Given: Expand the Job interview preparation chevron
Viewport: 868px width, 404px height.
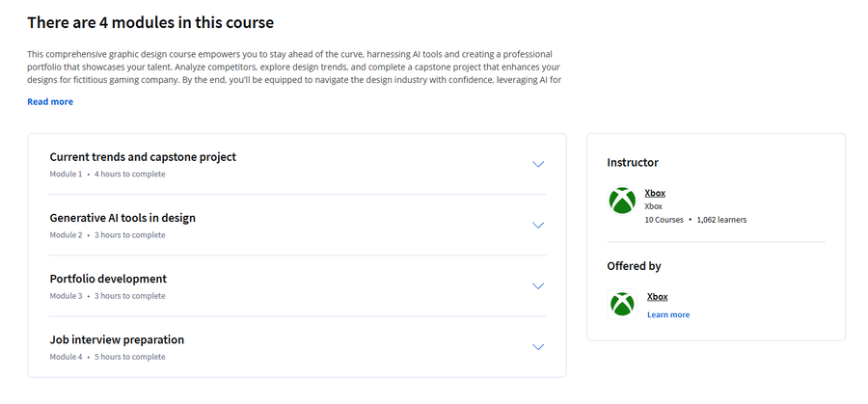Looking at the screenshot, I should (x=538, y=347).
